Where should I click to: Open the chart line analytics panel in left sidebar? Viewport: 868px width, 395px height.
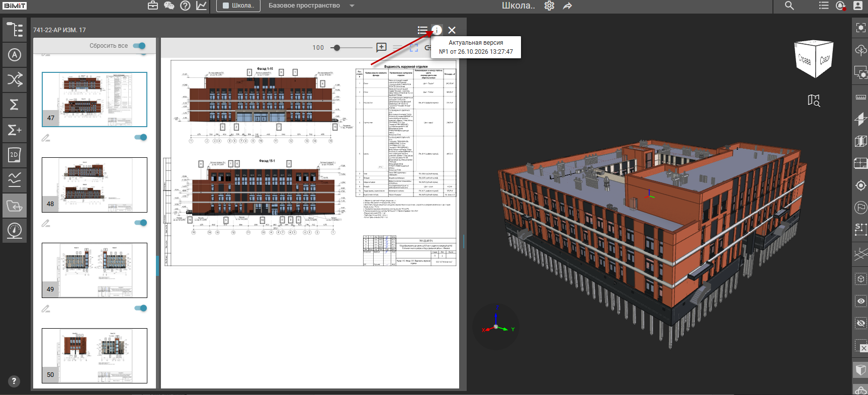point(15,180)
